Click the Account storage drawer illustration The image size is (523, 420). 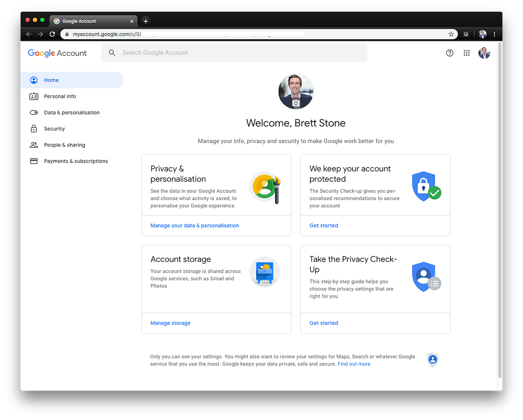[x=265, y=271]
